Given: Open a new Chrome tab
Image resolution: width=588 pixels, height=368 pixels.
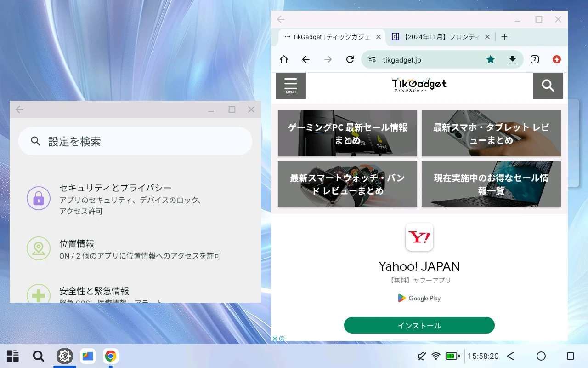Looking at the screenshot, I should coord(504,37).
